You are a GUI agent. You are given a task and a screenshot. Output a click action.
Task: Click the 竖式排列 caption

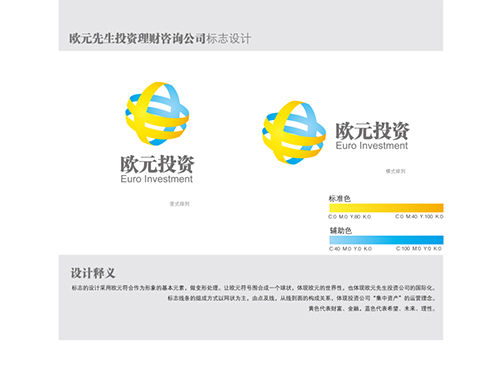point(179,204)
